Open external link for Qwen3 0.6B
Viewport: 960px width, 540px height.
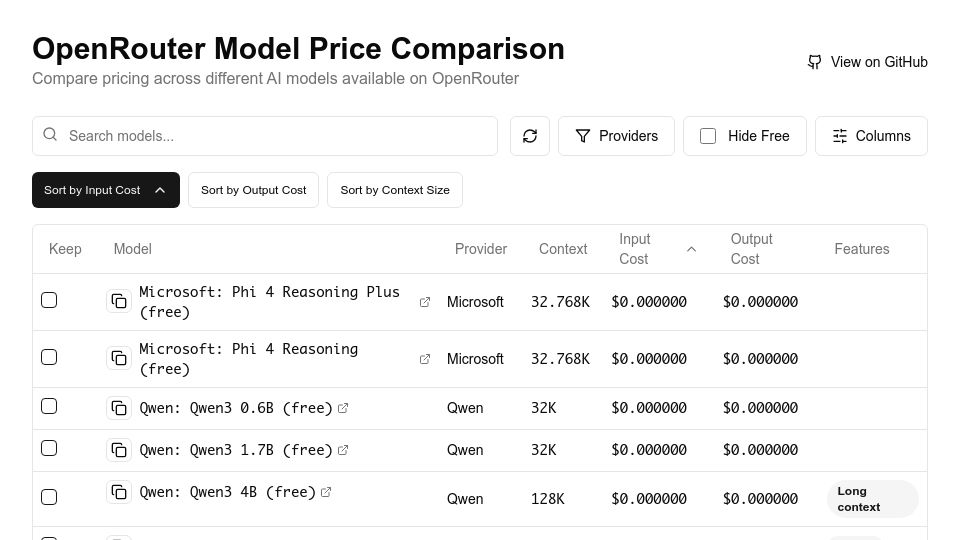click(343, 408)
